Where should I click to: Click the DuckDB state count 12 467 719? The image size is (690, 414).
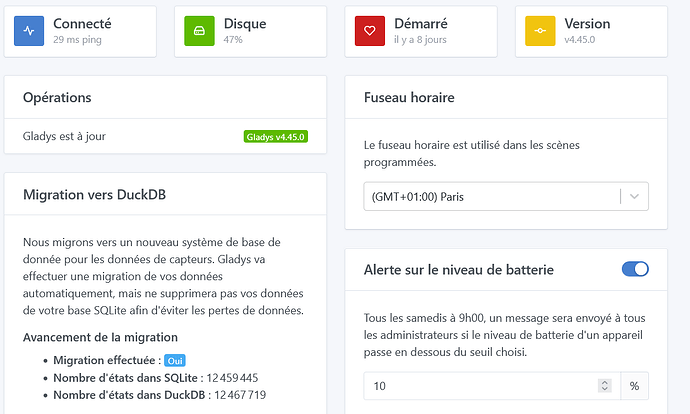click(x=240, y=395)
